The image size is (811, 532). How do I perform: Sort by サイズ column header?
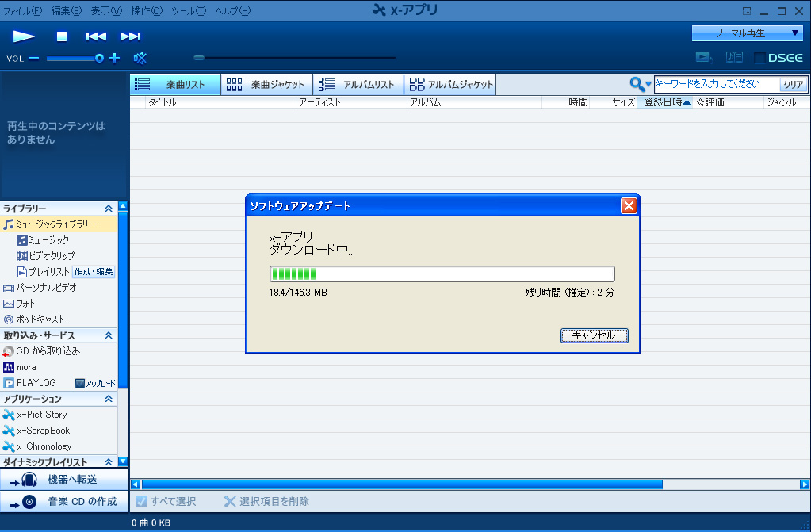614,102
